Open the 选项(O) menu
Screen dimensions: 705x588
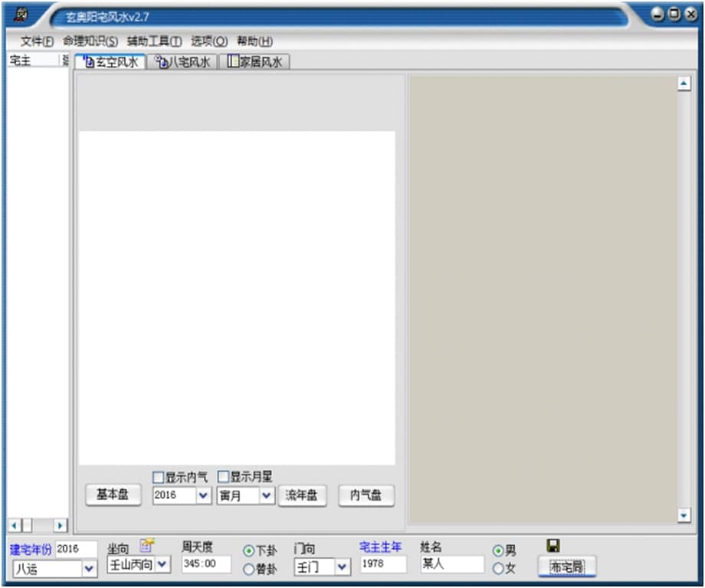point(209,41)
